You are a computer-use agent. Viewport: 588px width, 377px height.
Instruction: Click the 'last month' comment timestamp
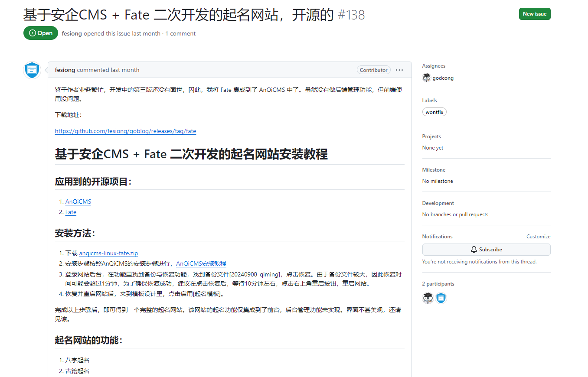125,70
